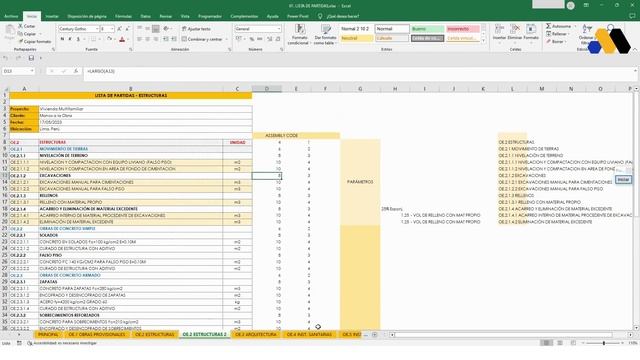The height and width of the screenshot is (360, 640).
Task: Expand the cell styles gallery
Action: [x=484, y=41]
